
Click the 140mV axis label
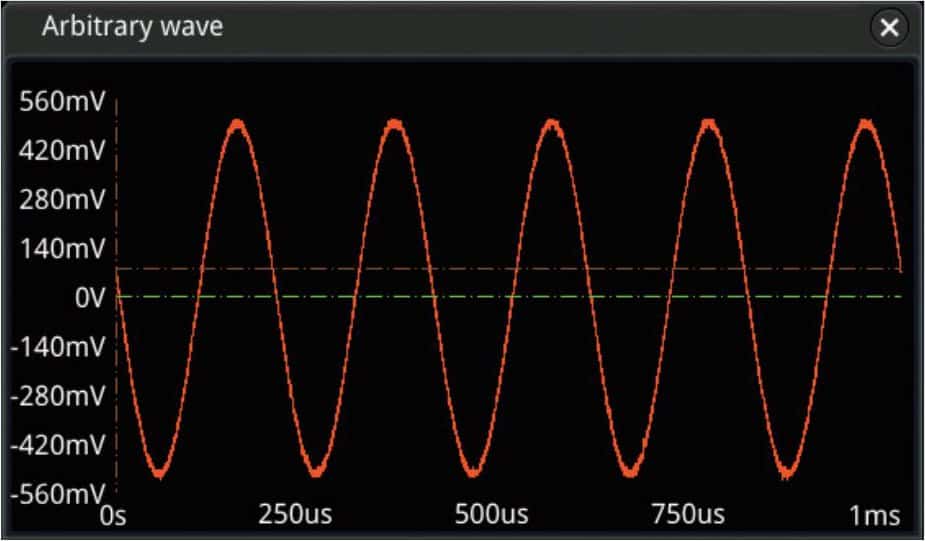point(62,248)
